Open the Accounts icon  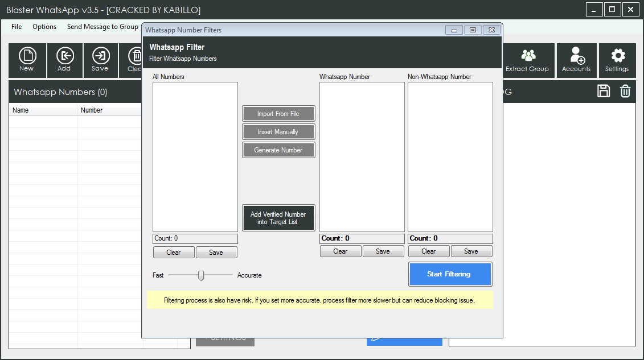(576, 60)
